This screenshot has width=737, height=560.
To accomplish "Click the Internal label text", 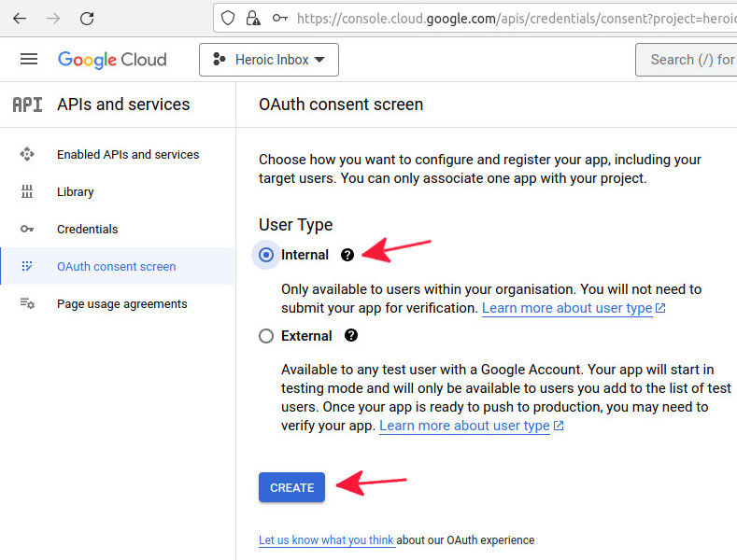I will tap(305, 255).
